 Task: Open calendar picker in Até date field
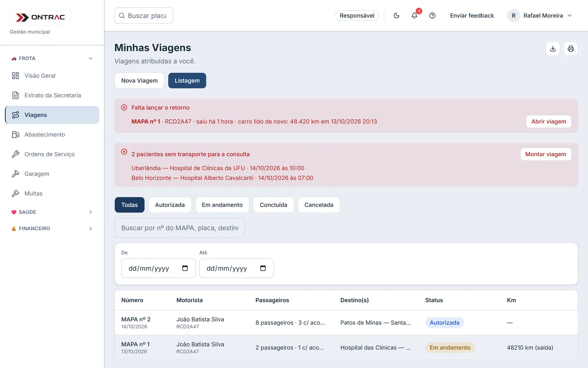point(263,268)
